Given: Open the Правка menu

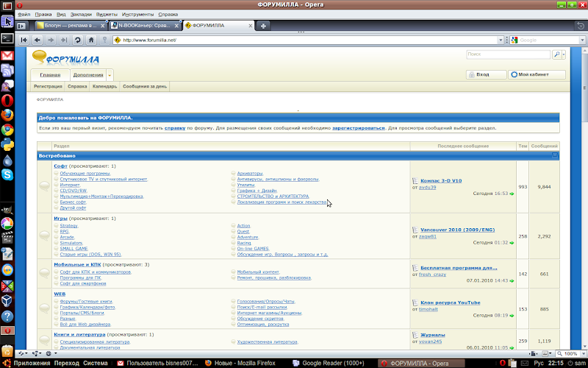Looking at the screenshot, I should (43, 14).
